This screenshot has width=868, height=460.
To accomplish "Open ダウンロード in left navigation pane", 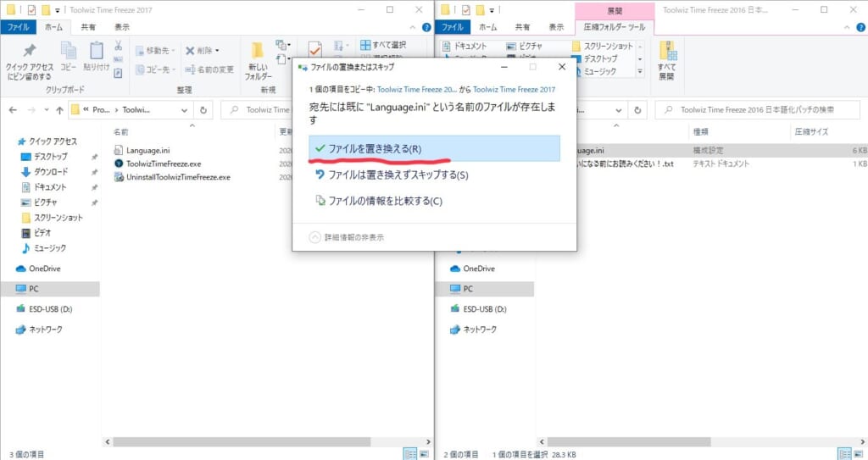I will coord(50,172).
